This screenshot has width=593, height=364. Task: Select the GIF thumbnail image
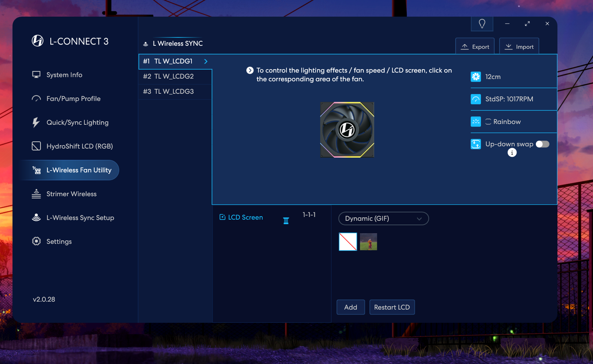pos(369,242)
